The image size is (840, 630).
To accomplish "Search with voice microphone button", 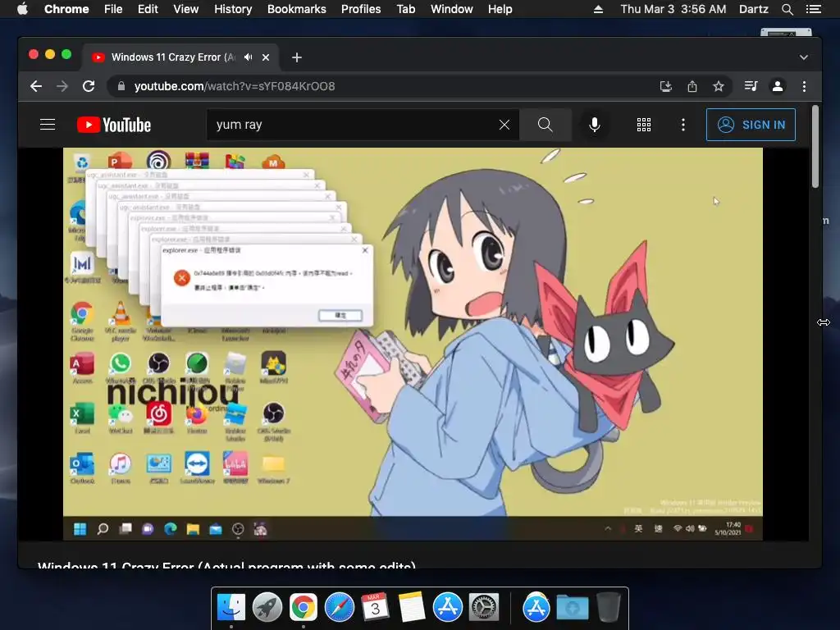I will tap(594, 125).
